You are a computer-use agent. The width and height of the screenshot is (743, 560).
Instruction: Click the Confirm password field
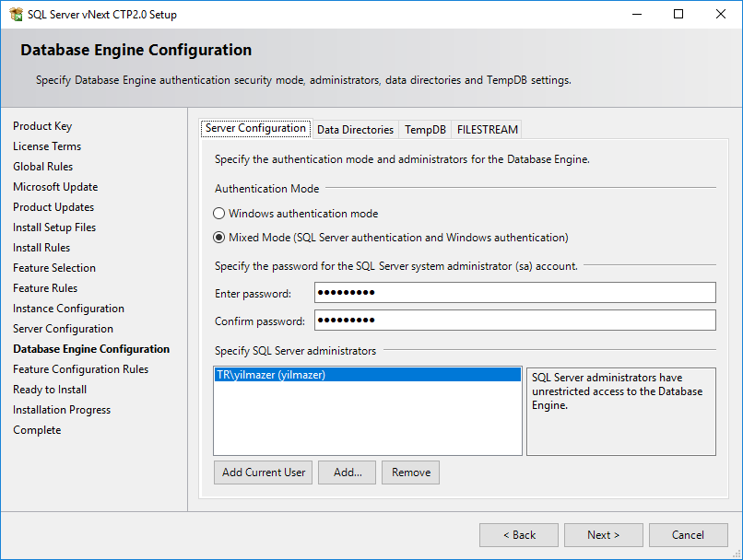(x=515, y=320)
